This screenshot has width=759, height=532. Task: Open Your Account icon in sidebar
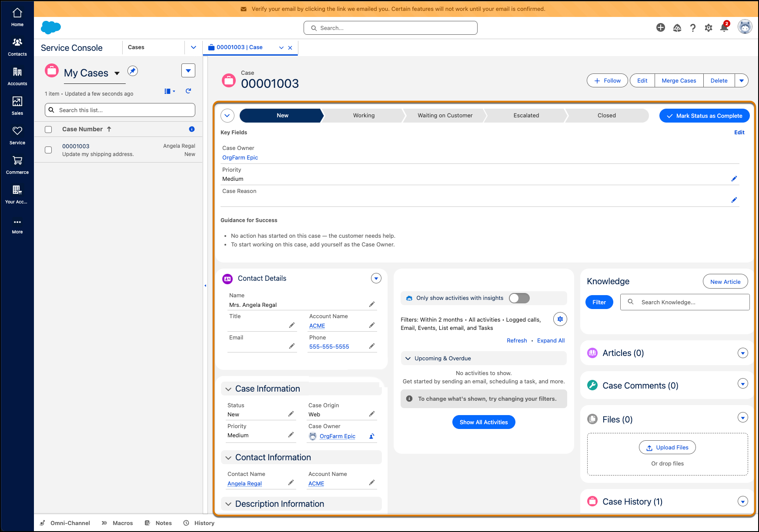(x=17, y=195)
